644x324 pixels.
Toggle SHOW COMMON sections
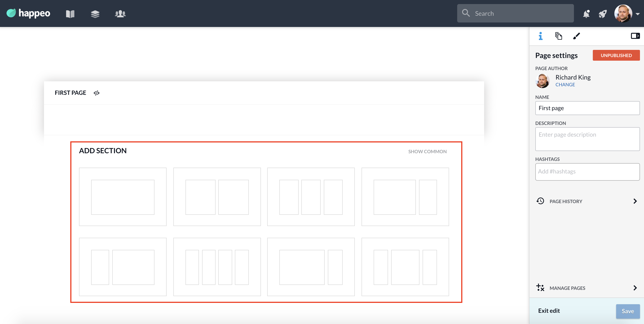click(427, 152)
